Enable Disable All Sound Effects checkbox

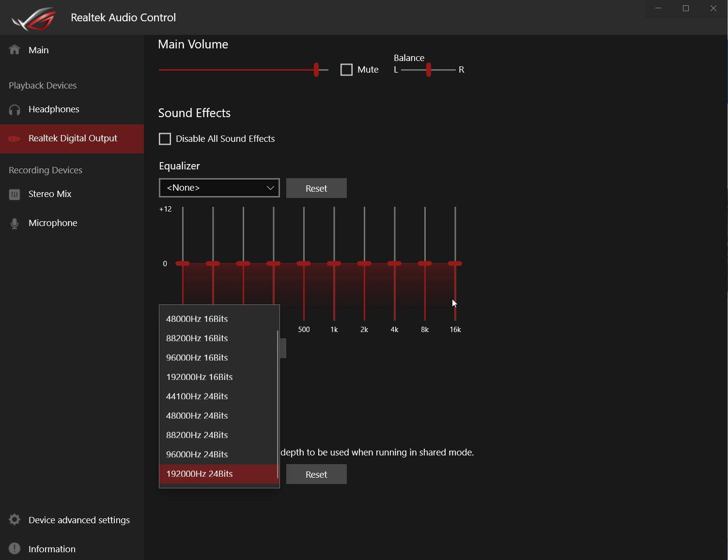pos(165,139)
